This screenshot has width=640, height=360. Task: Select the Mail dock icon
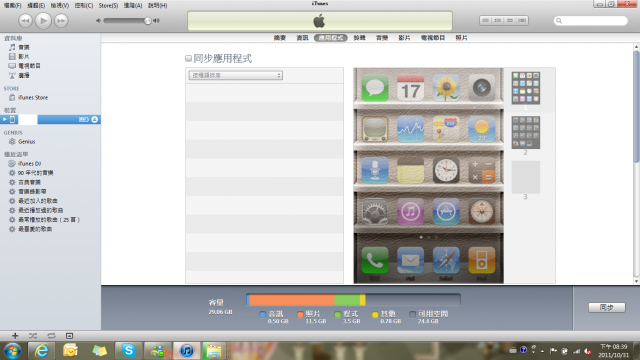pyautogui.click(x=410, y=260)
